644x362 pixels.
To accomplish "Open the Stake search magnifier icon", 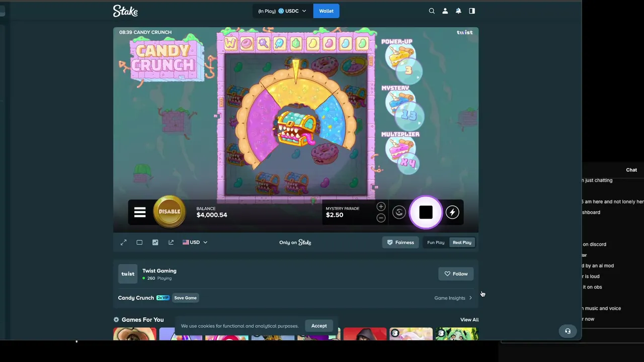I will click(432, 11).
